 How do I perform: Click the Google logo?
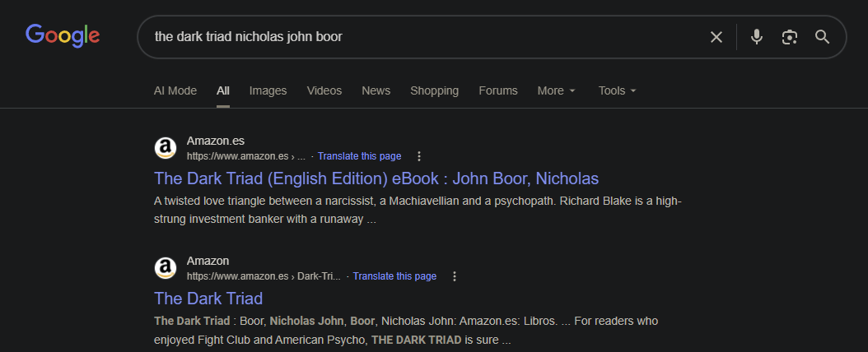[x=63, y=36]
